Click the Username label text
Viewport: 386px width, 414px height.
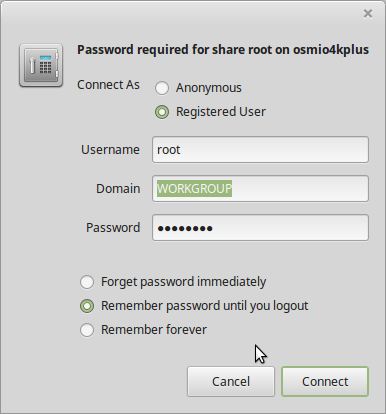click(x=110, y=150)
